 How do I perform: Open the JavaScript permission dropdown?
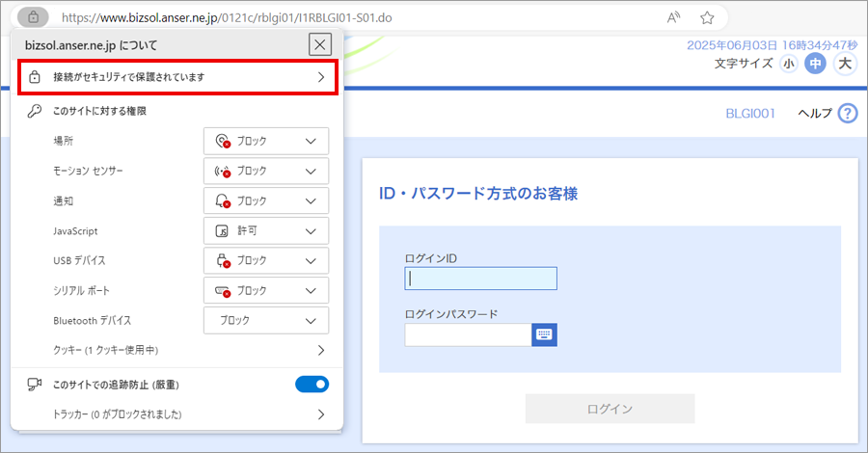(x=266, y=231)
